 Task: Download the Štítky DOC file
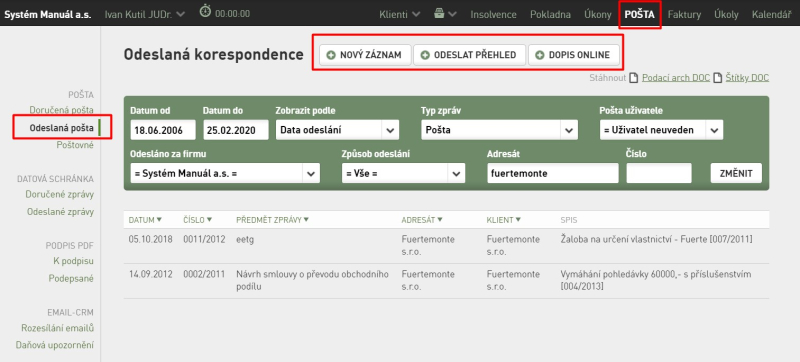click(x=747, y=78)
